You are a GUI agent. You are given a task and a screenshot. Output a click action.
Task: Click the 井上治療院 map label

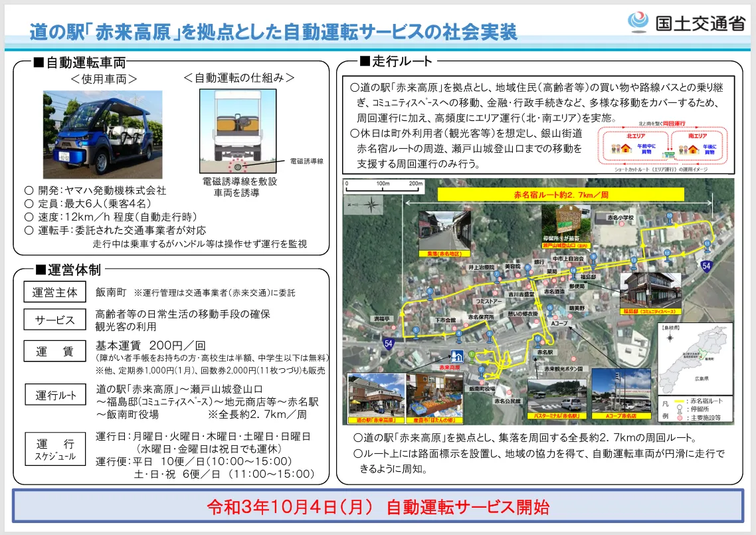pyautogui.click(x=482, y=267)
